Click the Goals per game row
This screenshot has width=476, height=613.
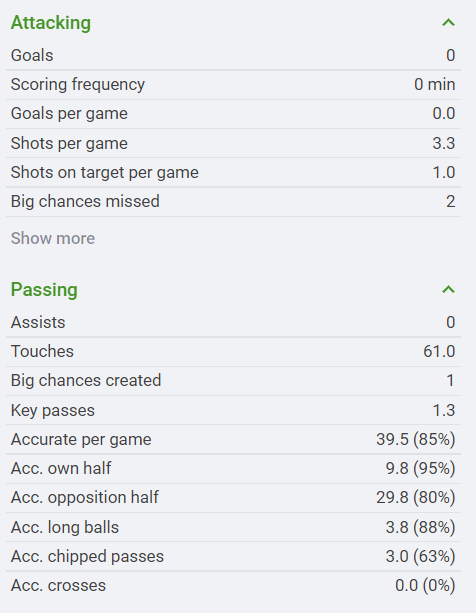[x=233, y=114]
